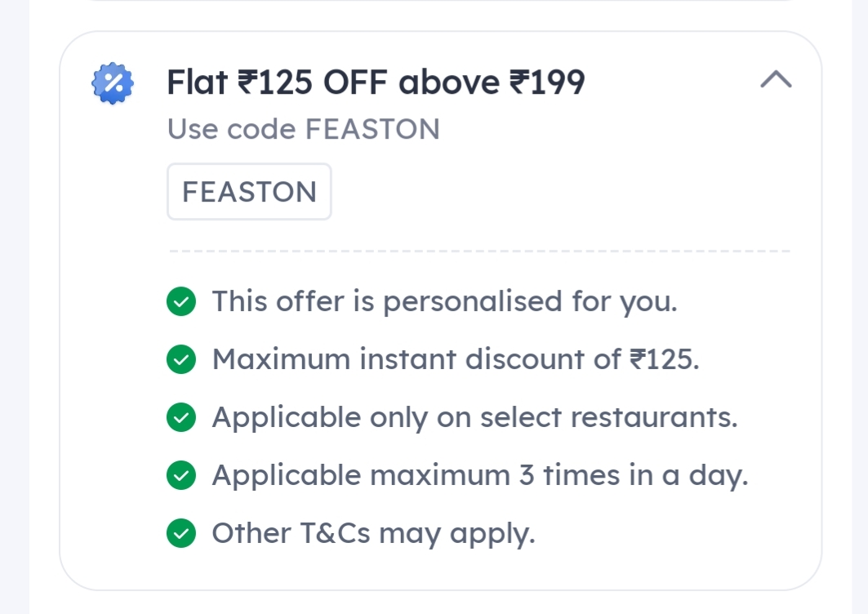868x614 pixels.
Task: Select 'Applicable maximum 3 times in a day' text
Action: click(x=479, y=475)
